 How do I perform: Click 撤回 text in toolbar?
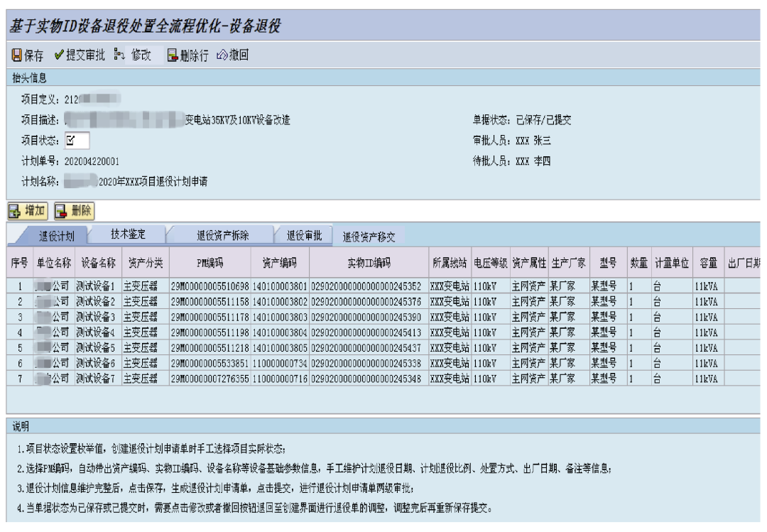[x=239, y=55]
